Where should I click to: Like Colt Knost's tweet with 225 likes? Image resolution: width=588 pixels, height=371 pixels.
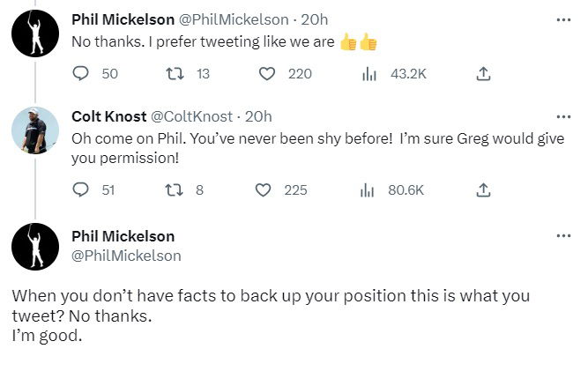264,189
